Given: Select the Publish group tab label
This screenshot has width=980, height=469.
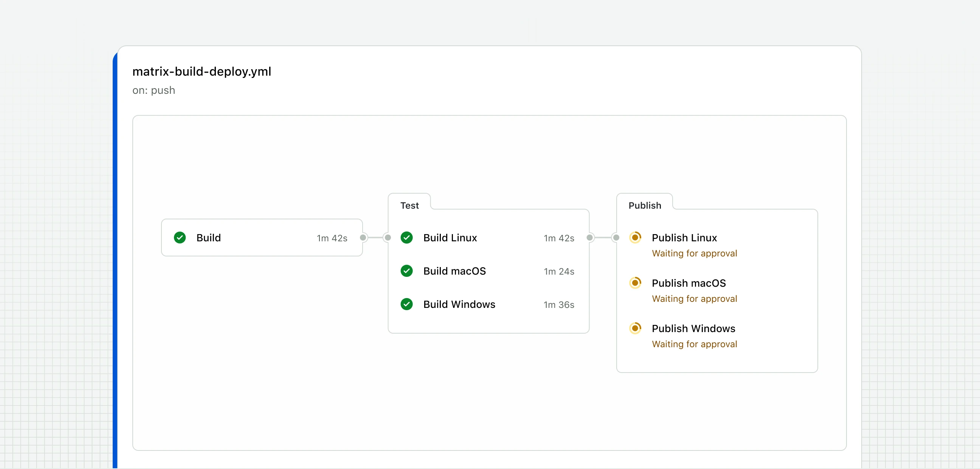Looking at the screenshot, I should pyautogui.click(x=645, y=206).
